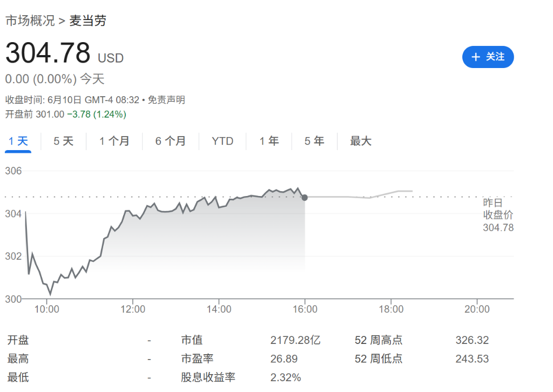
Task: Select the 1 天 tab
Action: tap(18, 141)
